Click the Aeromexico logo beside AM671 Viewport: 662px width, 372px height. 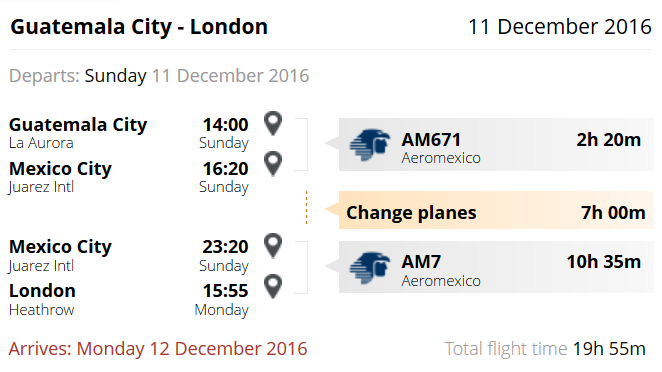pyautogui.click(x=369, y=145)
